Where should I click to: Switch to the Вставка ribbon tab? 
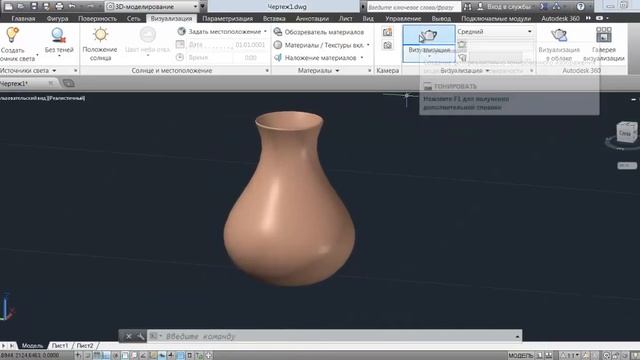(274, 18)
